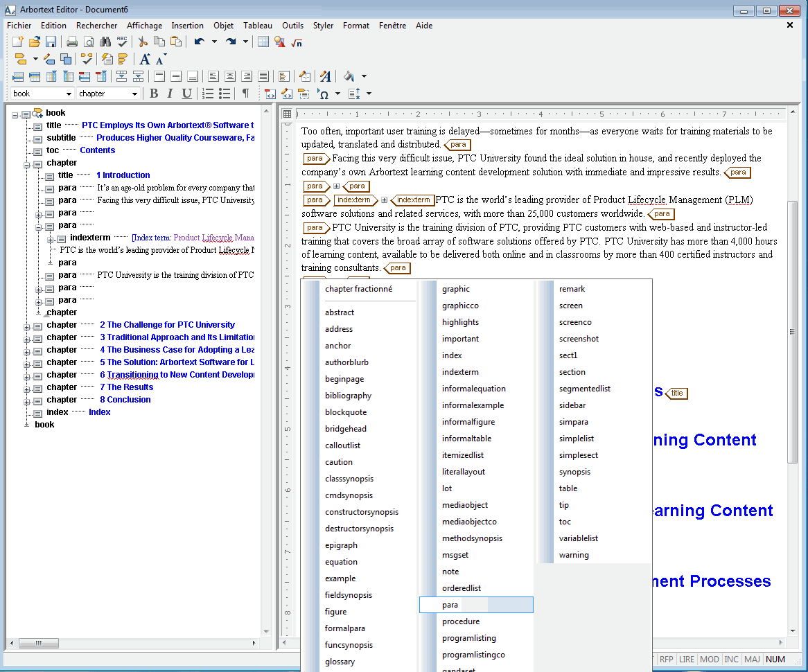Align text to center in the toolbar
Viewport: 808px width, 672px height.
pyautogui.click(x=230, y=76)
